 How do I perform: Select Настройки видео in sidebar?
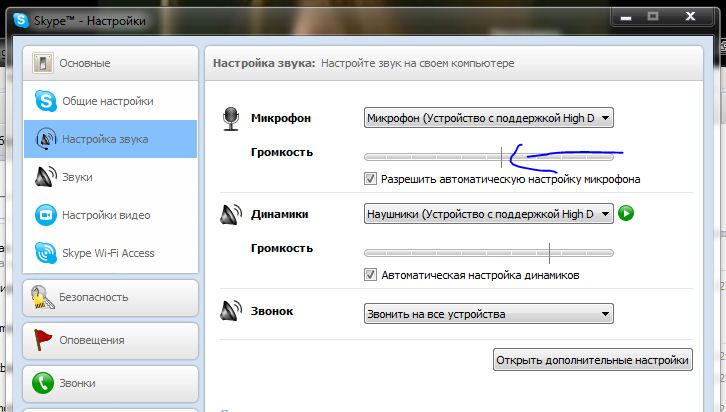click(x=110, y=215)
